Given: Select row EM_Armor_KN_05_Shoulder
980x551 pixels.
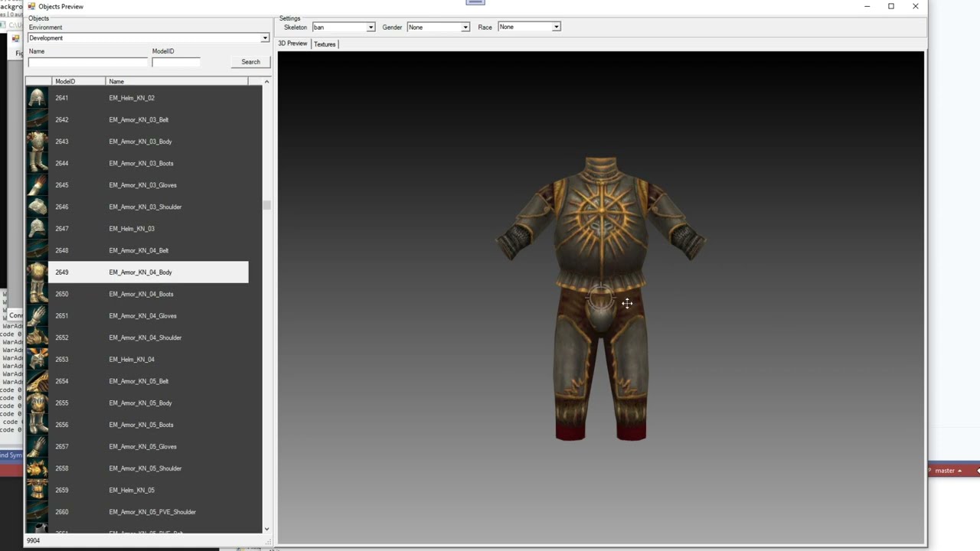Looking at the screenshot, I should (149, 468).
